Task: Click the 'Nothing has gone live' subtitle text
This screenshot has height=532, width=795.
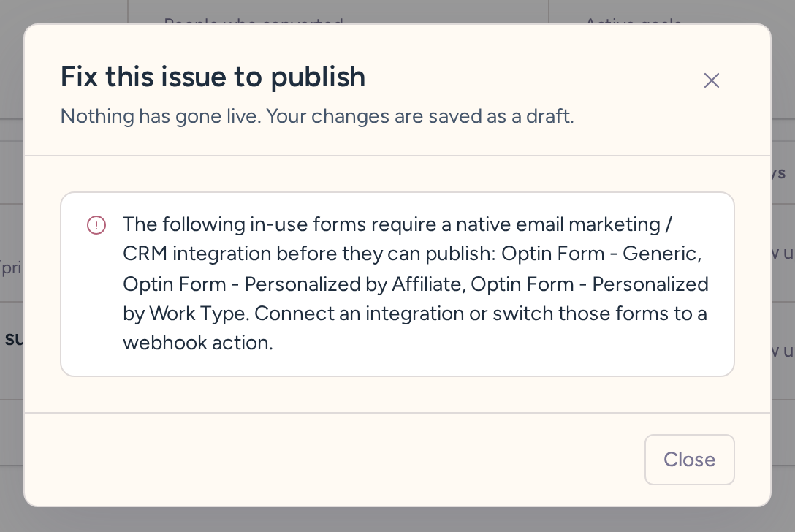Action: [317, 116]
